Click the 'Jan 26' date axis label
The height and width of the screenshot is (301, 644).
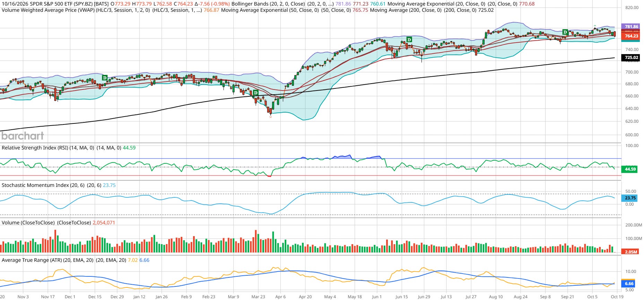(x=162, y=297)
